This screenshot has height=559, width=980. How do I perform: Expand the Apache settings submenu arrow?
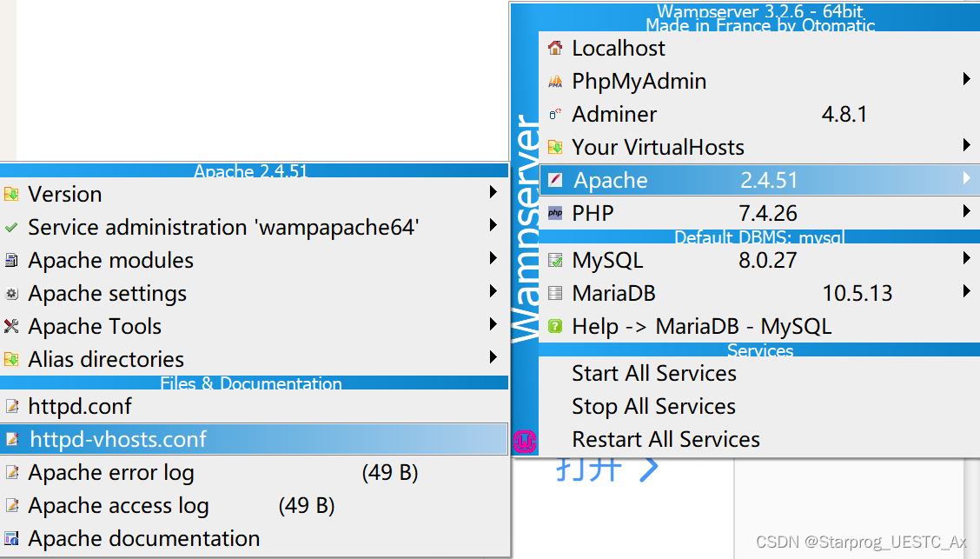click(493, 291)
